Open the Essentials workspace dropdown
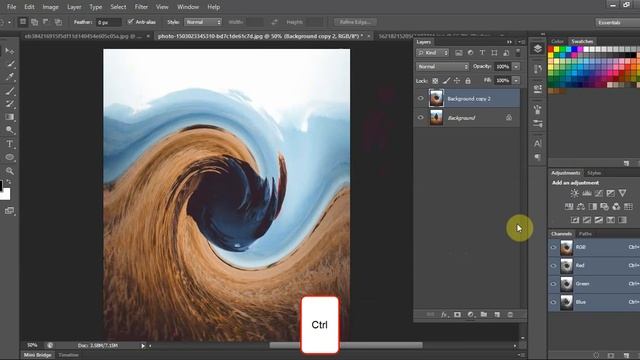The height and width of the screenshot is (360, 640). 617,22
